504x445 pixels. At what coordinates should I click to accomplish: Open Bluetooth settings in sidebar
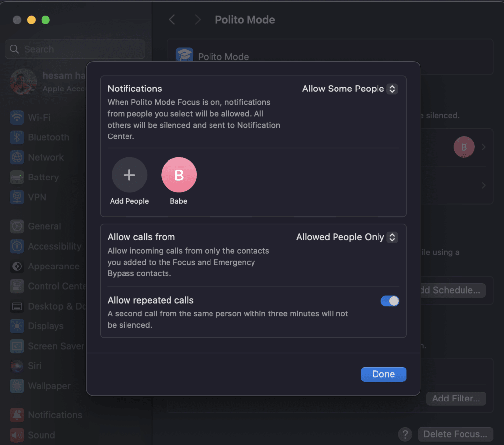pyautogui.click(x=48, y=137)
